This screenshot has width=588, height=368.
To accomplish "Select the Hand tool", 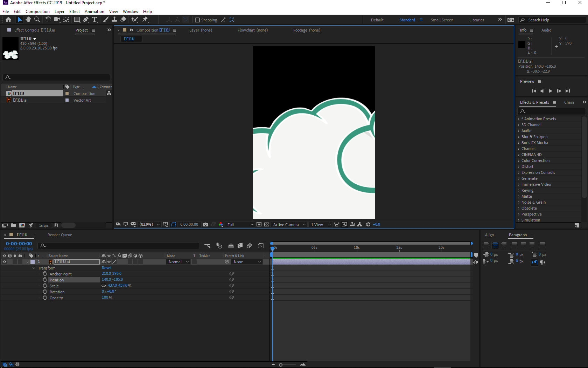I will tap(28, 20).
